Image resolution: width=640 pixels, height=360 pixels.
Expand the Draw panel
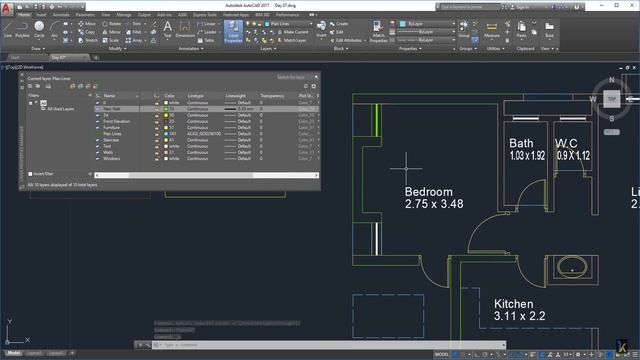pos(38,49)
